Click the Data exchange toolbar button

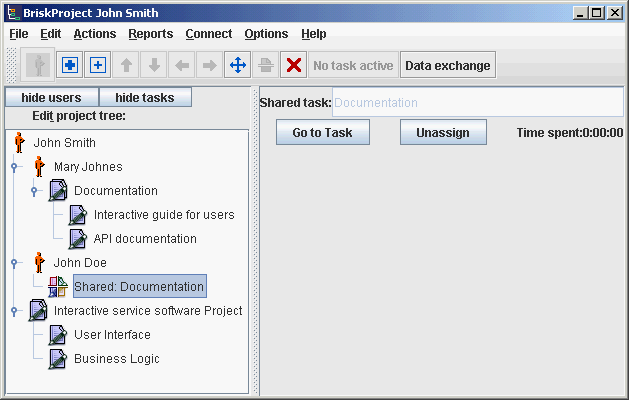point(447,66)
